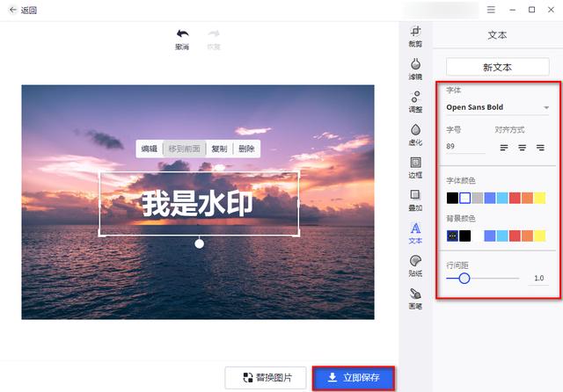Pick light blue font color swatch

tap(502, 198)
